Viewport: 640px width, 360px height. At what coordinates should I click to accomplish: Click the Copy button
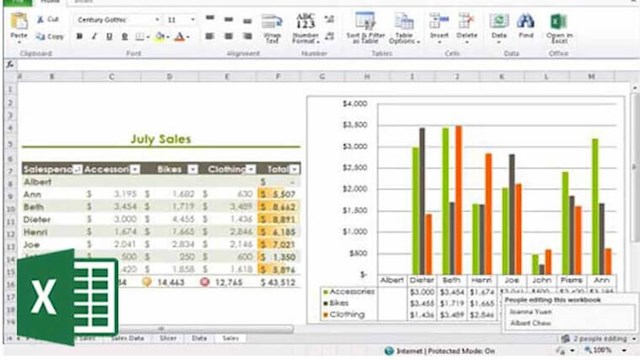click(x=50, y=37)
